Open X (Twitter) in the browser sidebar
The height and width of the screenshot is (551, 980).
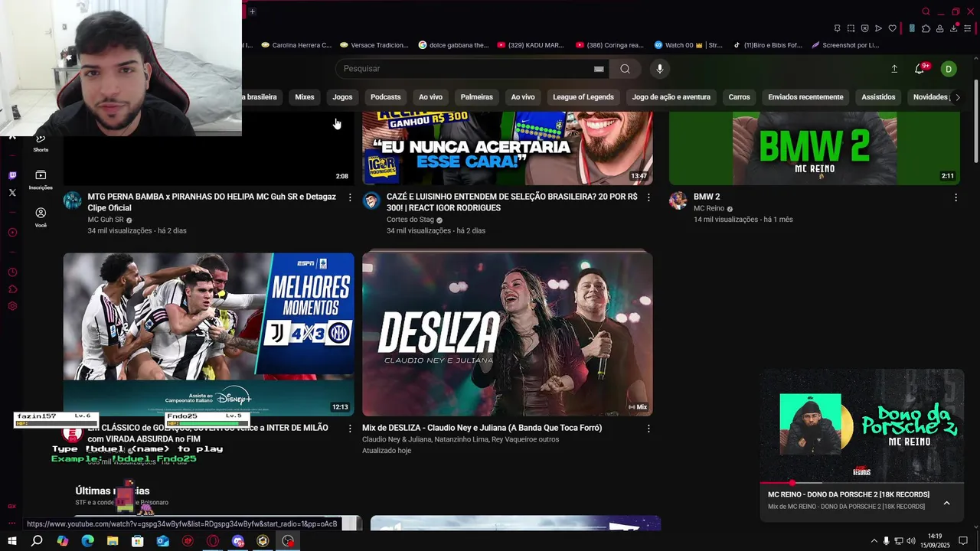(12, 193)
